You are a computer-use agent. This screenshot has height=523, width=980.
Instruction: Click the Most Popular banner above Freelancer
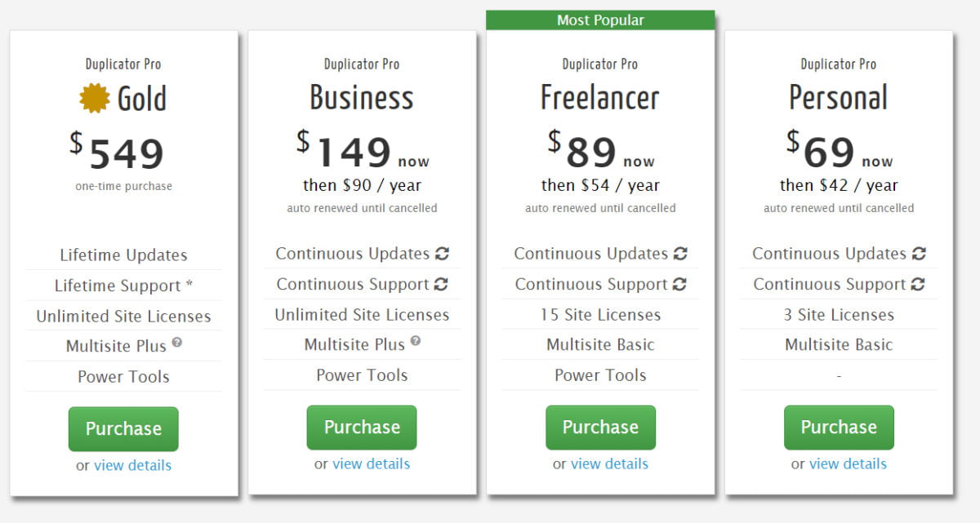pyautogui.click(x=600, y=20)
